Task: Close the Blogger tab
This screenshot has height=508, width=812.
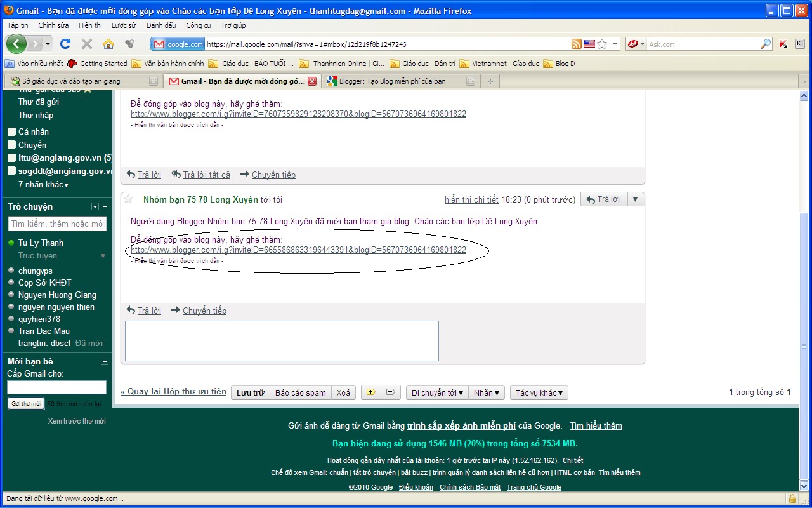Action: pos(470,81)
